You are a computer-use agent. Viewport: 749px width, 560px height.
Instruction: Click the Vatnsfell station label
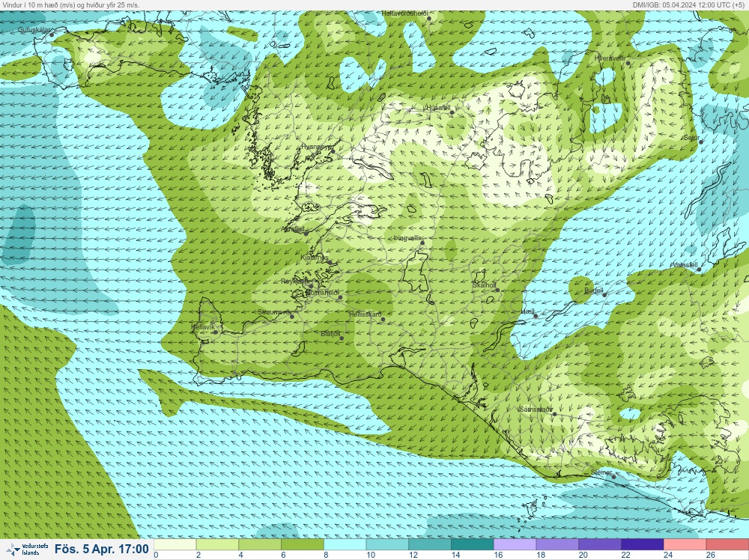[685, 265]
